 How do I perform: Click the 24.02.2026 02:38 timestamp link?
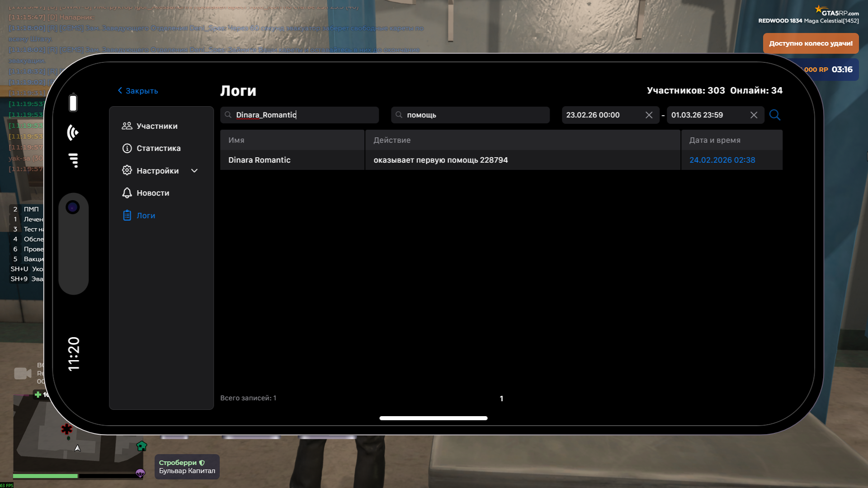point(722,160)
